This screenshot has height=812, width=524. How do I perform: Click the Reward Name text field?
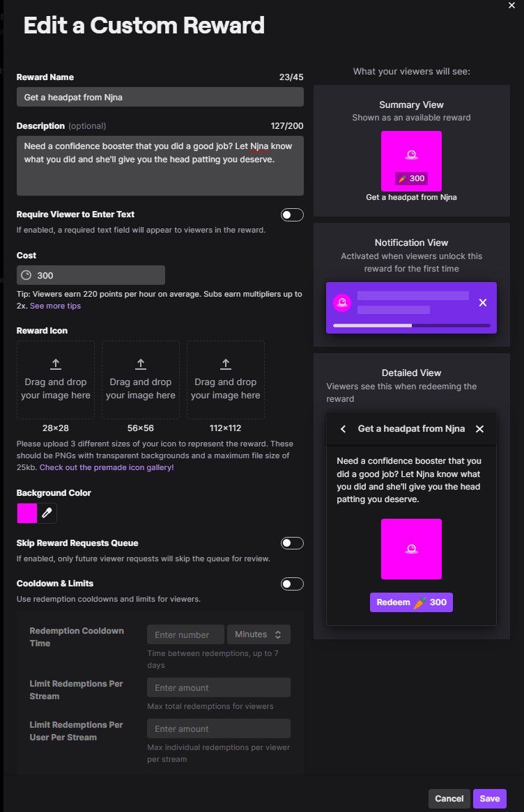(160, 97)
